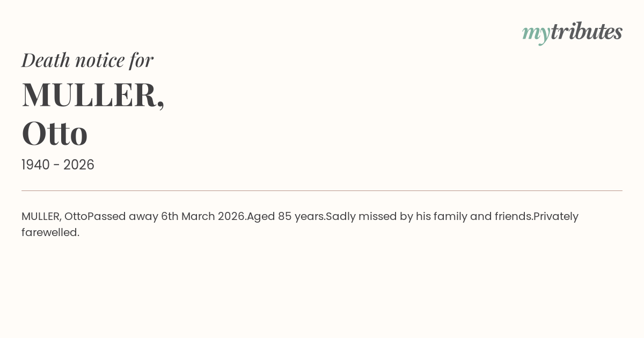This screenshot has height=338, width=644.
Task: Click the words "Passed away" in the notice
Action: tap(122, 217)
